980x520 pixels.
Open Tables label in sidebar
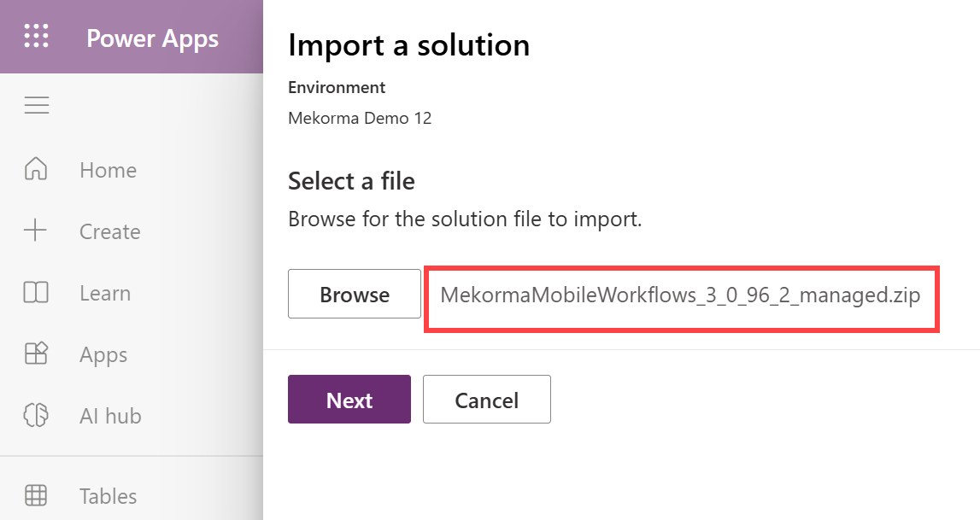tap(108, 496)
